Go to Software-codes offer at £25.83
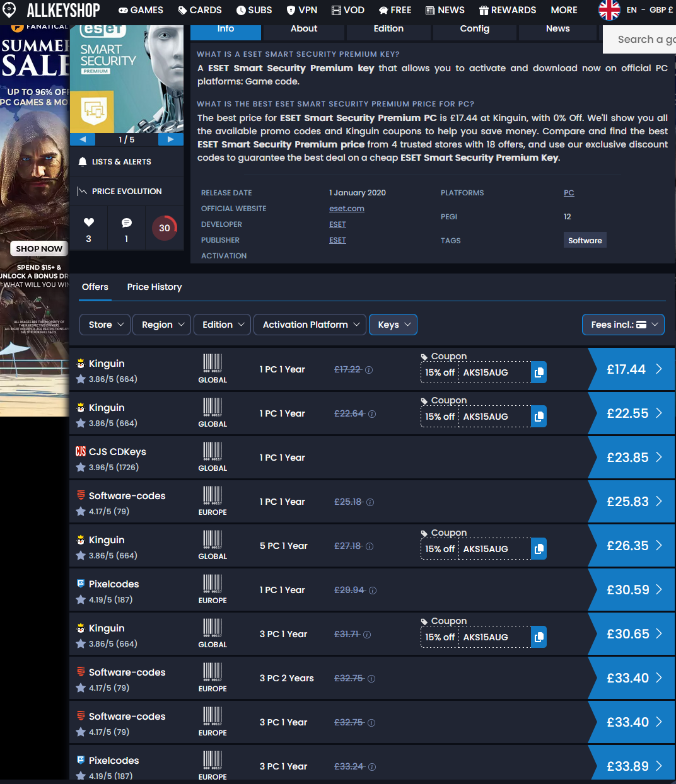 click(x=632, y=502)
